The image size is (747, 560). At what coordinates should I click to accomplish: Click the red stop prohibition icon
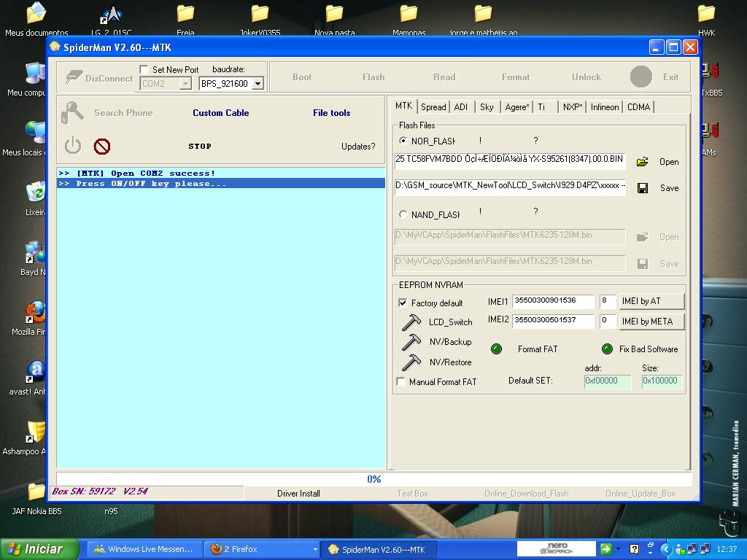102,147
